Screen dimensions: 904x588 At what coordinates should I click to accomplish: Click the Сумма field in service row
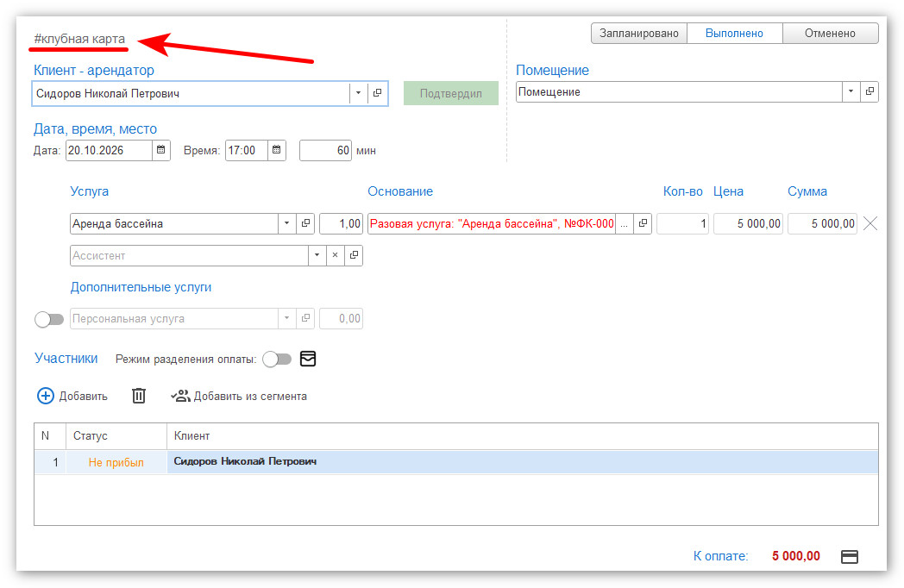pos(822,223)
